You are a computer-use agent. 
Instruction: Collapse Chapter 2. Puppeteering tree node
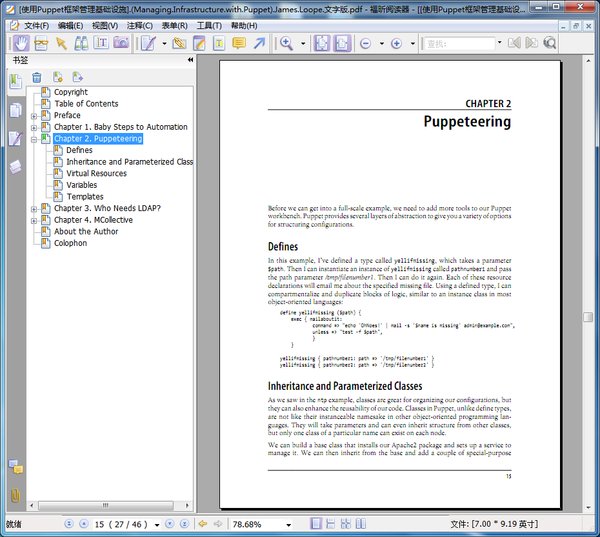click(34, 139)
